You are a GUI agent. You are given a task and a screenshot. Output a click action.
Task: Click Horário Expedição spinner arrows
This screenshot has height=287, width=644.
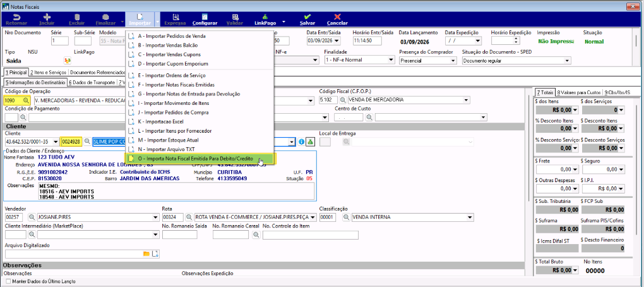[x=516, y=40]
